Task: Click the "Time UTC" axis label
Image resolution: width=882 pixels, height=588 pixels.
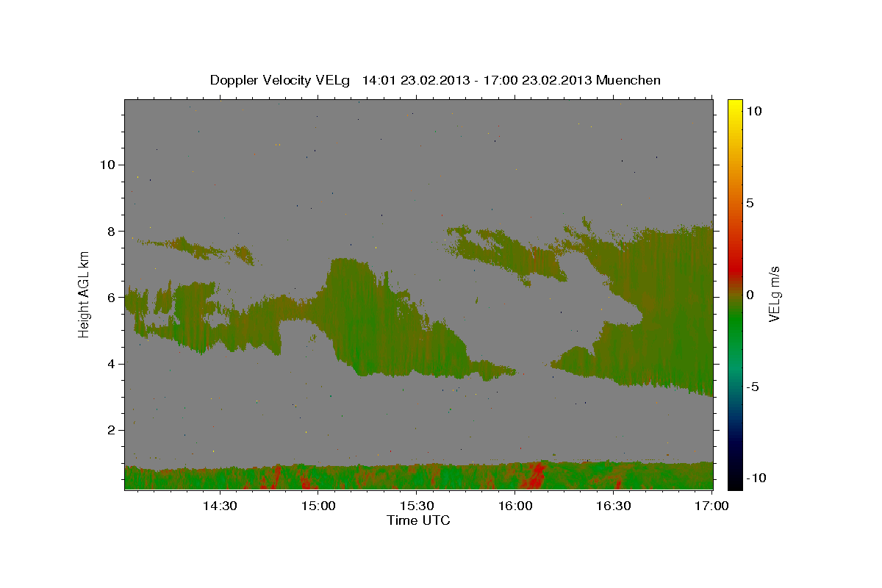Action: [418, 520]
